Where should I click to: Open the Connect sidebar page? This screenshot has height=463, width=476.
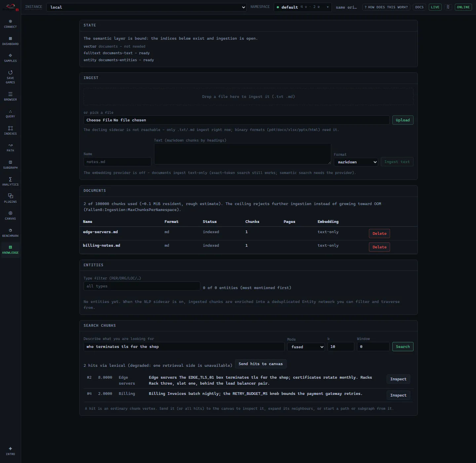coord(10,24)
